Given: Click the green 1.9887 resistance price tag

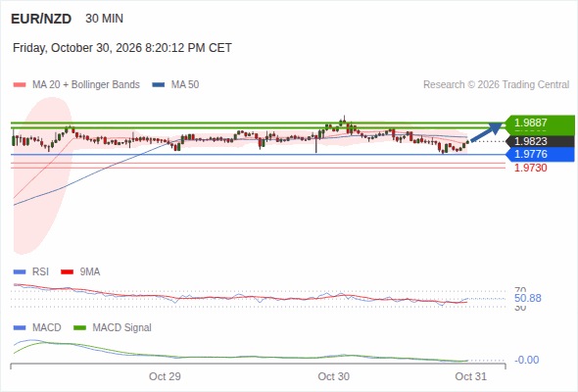Looking at the screenshot, I should click(x=541, y=122).
